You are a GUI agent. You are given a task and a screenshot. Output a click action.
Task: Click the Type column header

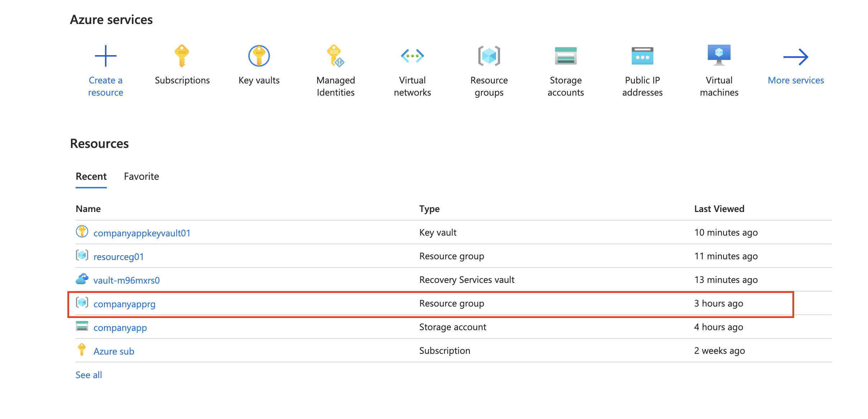[429, 209]
